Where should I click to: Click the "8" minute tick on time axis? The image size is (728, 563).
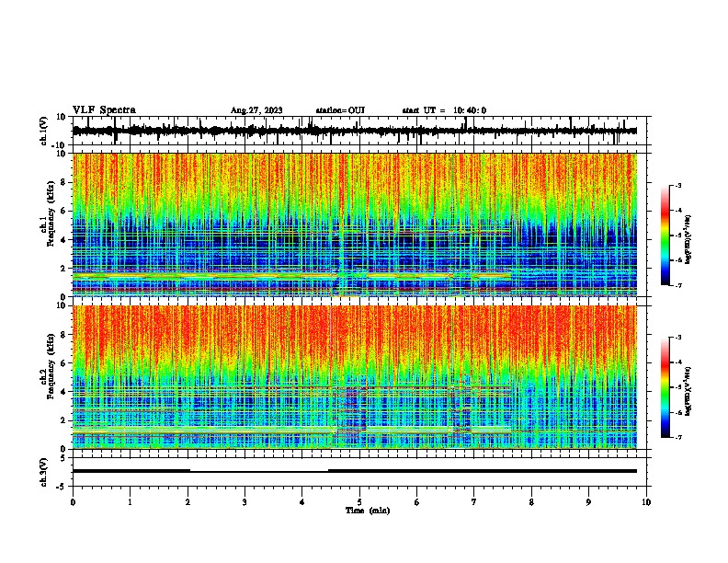(x=531, y=502)
